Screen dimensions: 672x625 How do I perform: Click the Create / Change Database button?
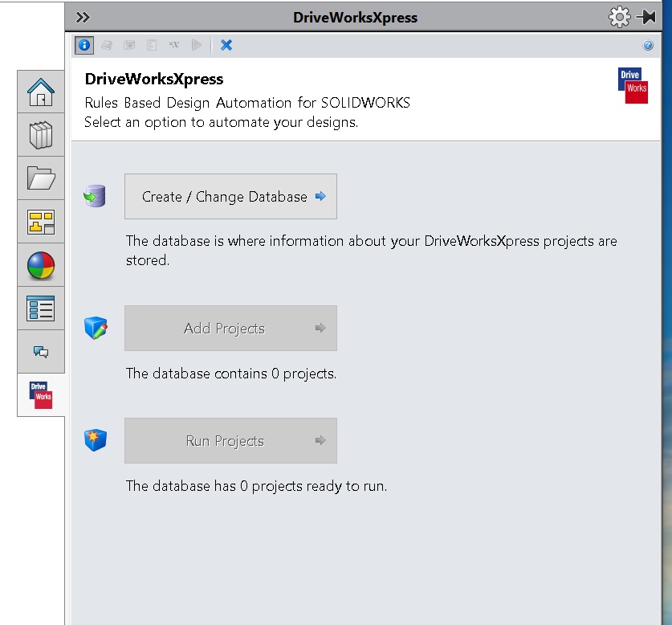coord(230,197)
